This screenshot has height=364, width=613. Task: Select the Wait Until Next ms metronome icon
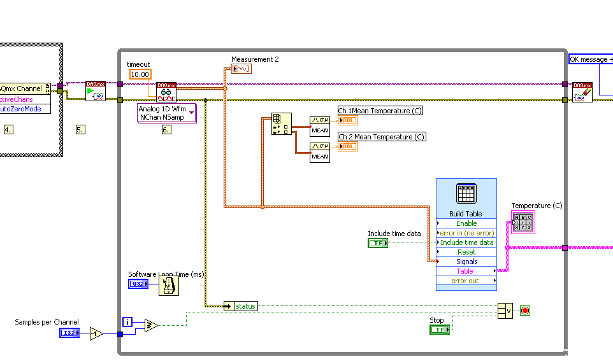169,286
